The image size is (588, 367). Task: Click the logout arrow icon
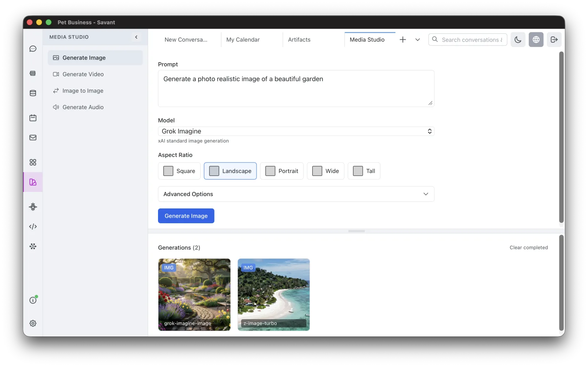pos(554,40)
